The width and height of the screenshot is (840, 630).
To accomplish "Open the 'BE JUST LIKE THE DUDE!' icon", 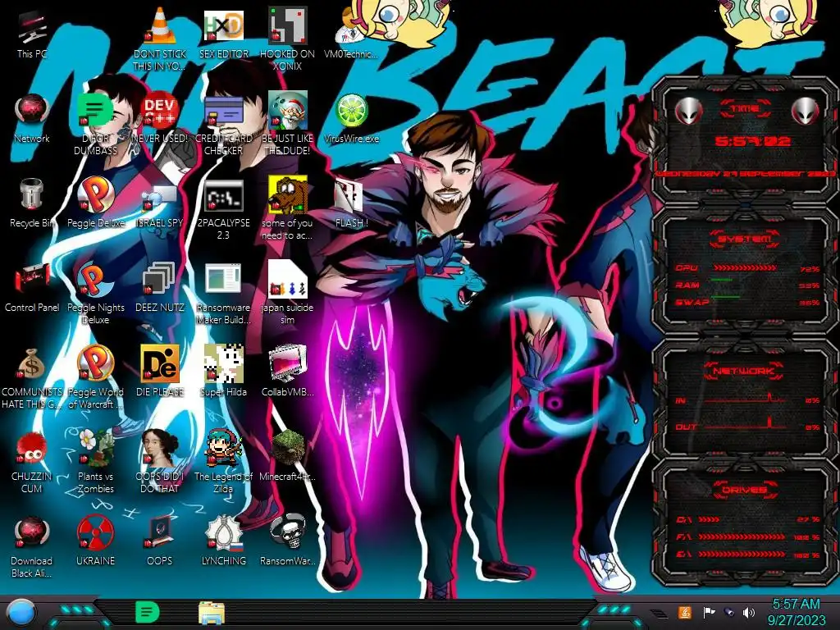I will coord(288,123).
